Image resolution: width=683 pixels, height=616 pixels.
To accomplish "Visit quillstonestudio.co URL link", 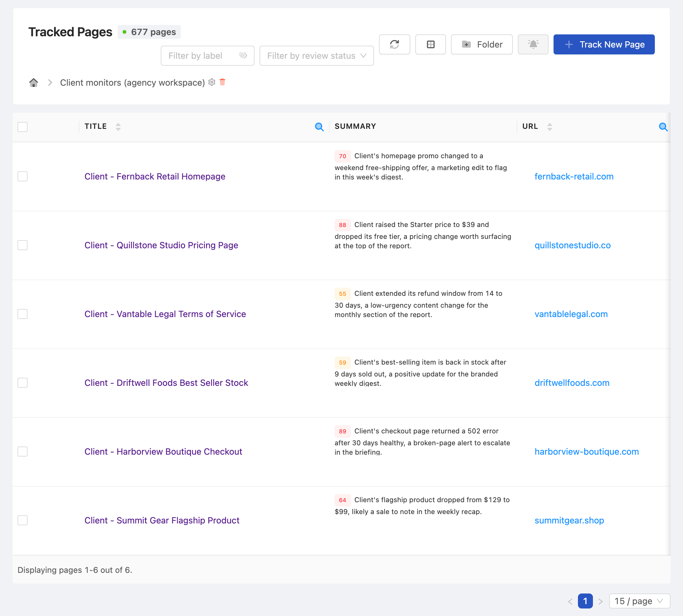I will tap(573, 245).
